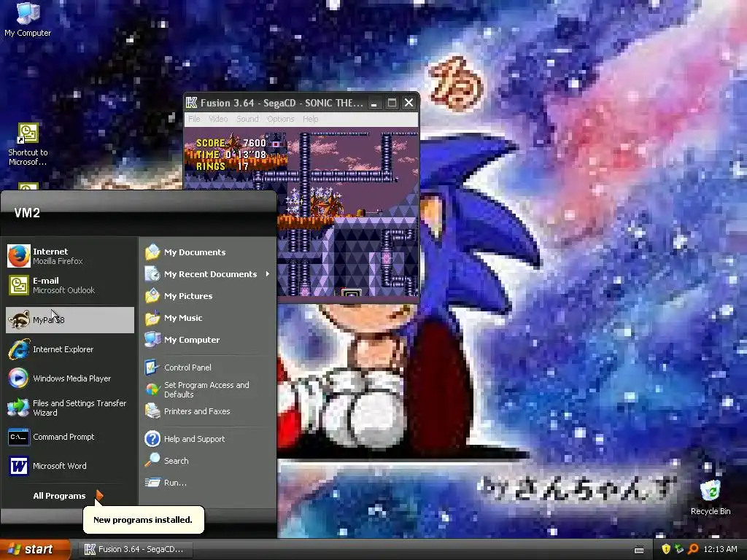Click VM2 user name header
Image resolution: width=747 pixels, height=560 pixels.
27,213
